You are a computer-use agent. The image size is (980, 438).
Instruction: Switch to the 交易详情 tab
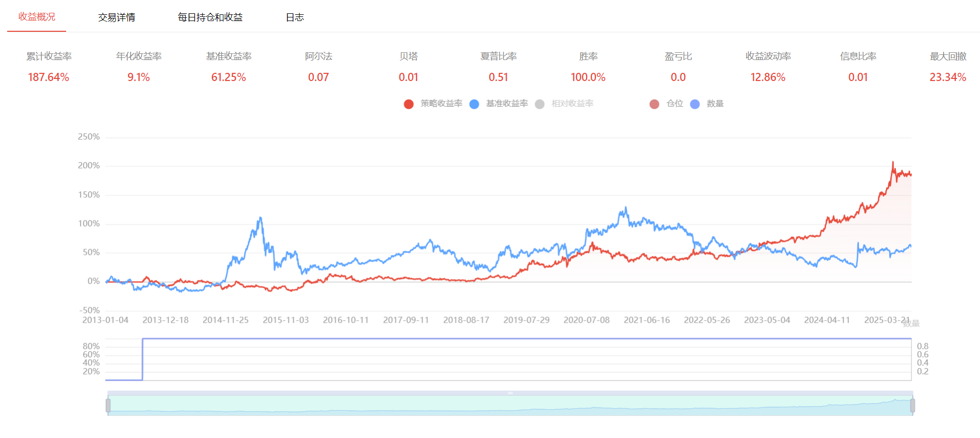[116, 17]
